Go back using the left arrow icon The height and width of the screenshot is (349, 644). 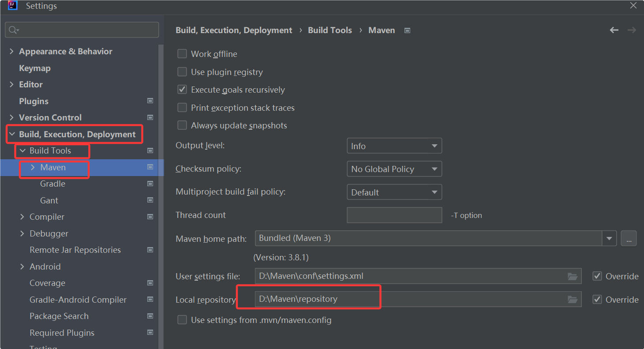tap(614, 30)
